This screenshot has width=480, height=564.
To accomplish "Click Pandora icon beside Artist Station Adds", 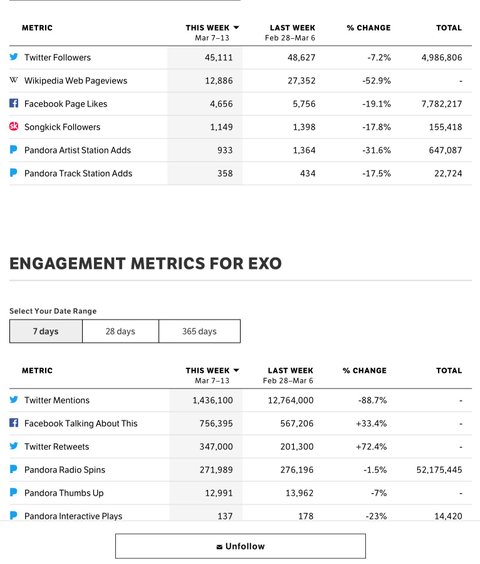I will coord(14,149).
